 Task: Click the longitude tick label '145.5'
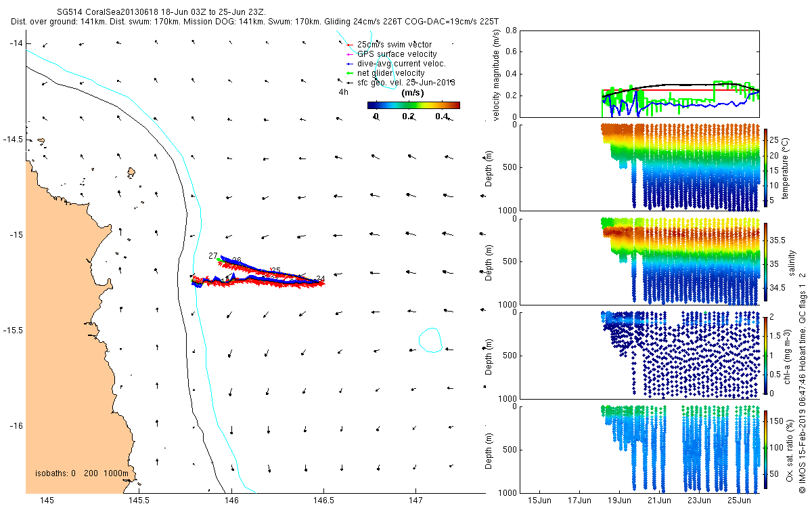139,501
